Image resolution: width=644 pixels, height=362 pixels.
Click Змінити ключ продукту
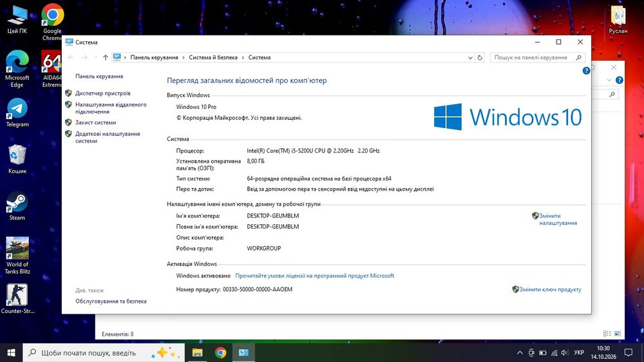[x=551, y=290]
